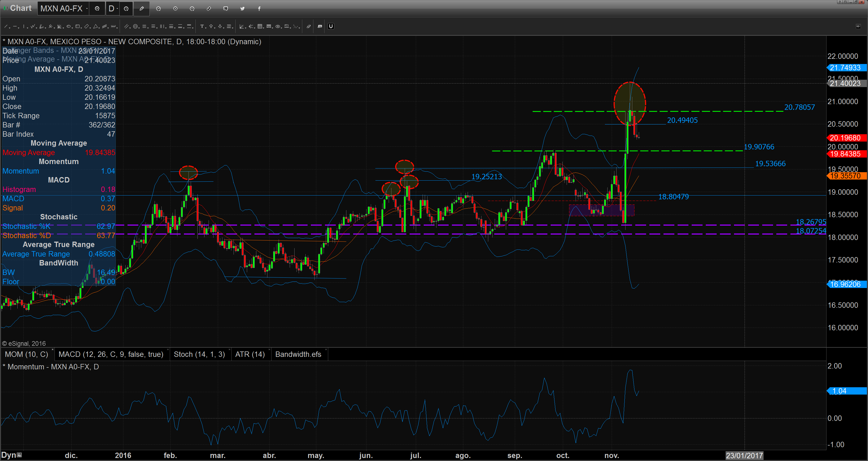Click the red 20.19680 last price label

click(847, 138)
